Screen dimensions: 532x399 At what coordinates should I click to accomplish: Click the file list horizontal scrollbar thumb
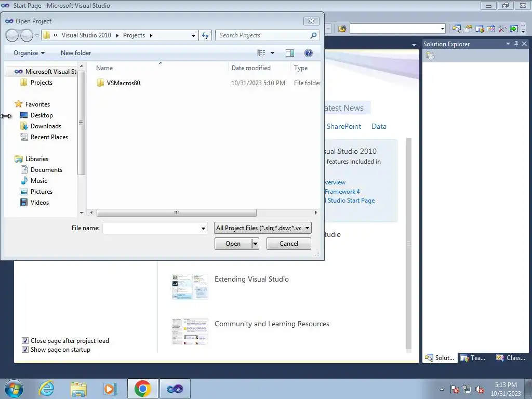pyautogui.click(x=177, y=212)
